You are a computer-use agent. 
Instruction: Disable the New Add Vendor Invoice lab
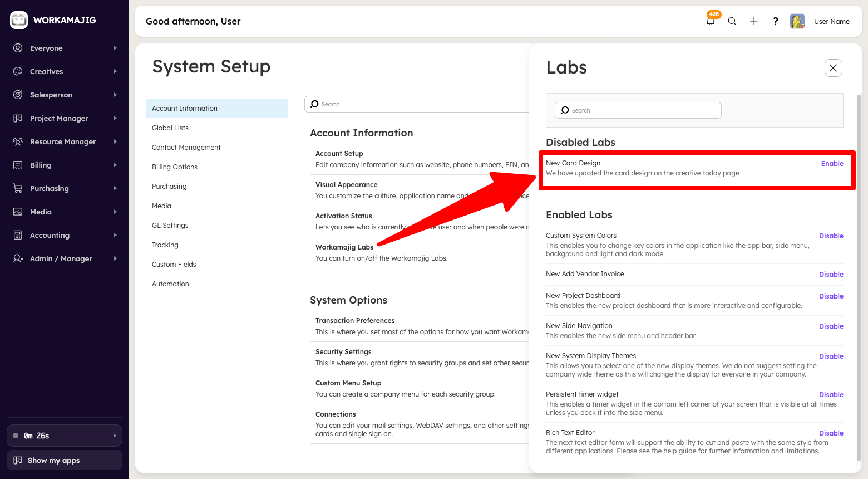[831, 274]
